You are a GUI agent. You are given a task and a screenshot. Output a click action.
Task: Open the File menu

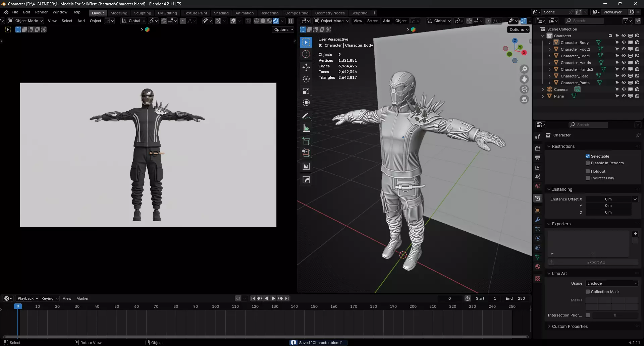coord(15,12)
